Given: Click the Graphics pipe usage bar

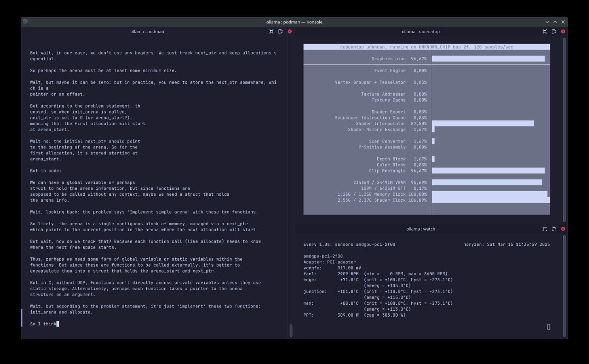Looking at the screenshot, I should [x=488, y=59].
